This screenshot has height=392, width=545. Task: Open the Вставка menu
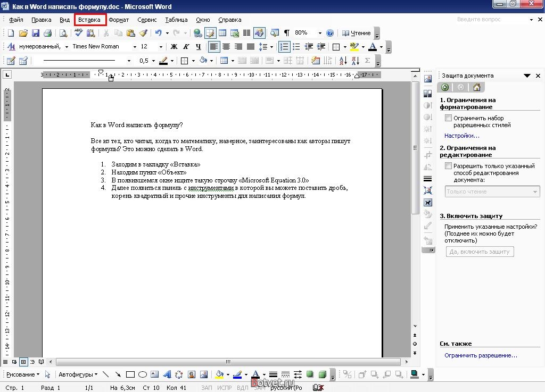point(89,20)
